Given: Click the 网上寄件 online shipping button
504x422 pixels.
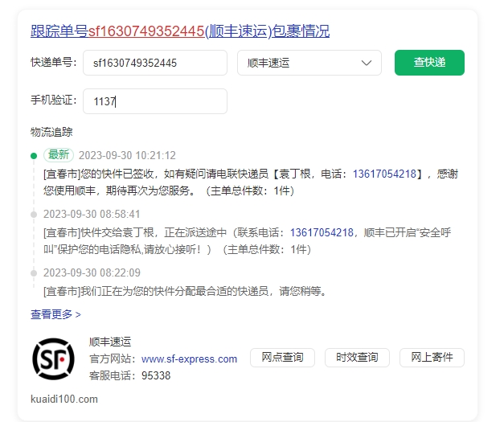Looking at the screenshot, I should click(432, 358).
